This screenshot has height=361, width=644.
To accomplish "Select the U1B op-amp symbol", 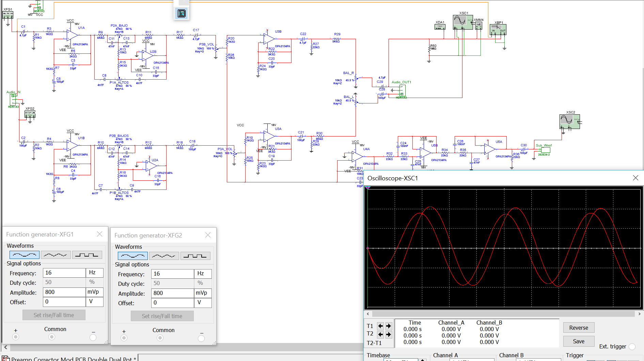I will (x=73, y=145).
